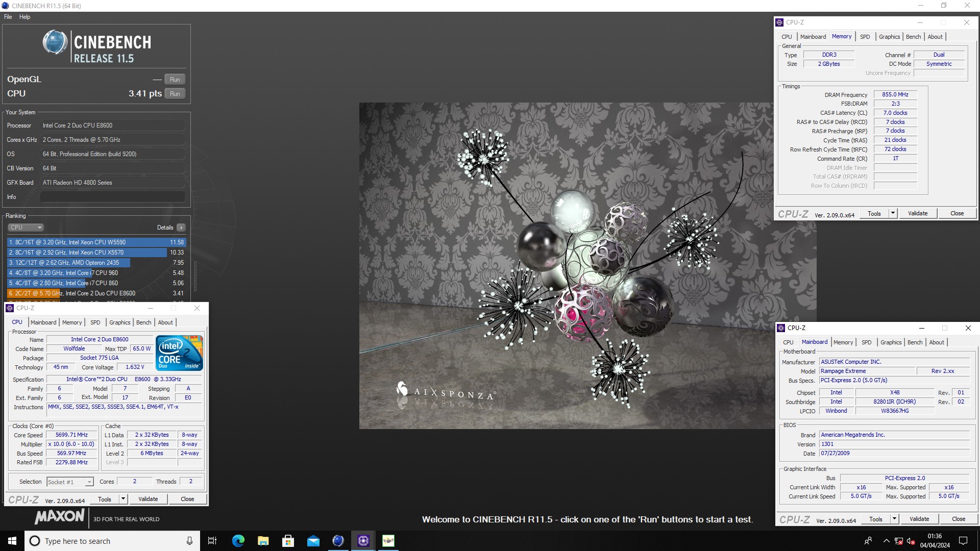980x551 pixels.
Task: Open the notification center icon
Action: tap(963, 541)
